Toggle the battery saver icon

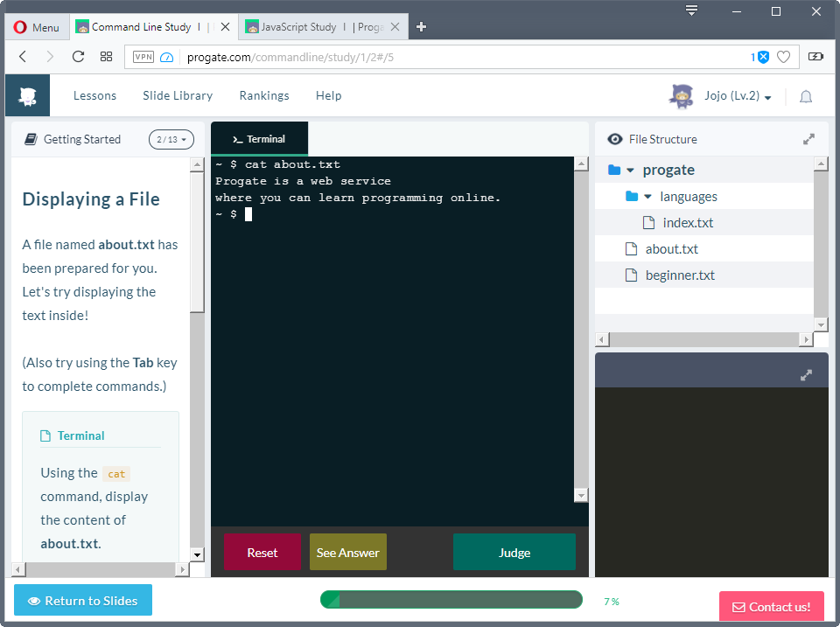[x=815, y=57]
